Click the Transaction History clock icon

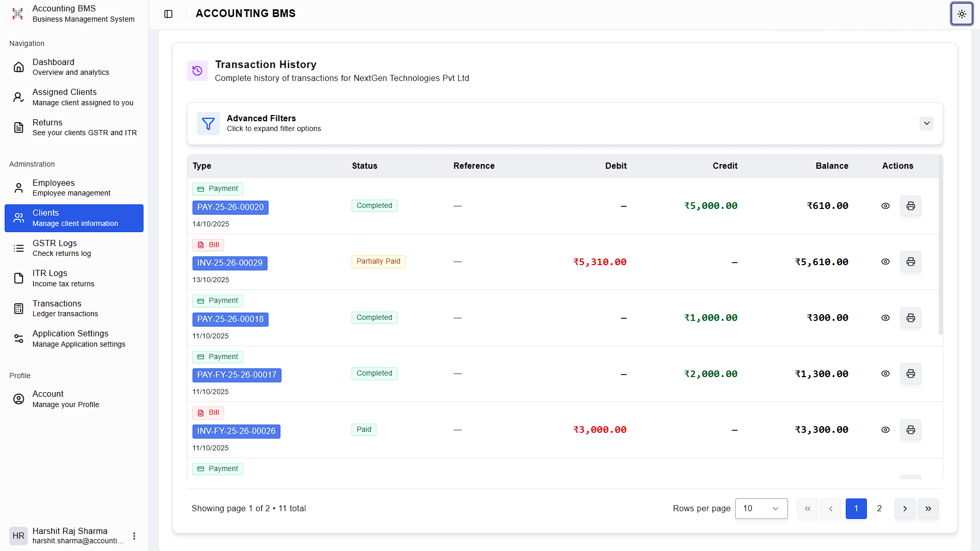197,71
